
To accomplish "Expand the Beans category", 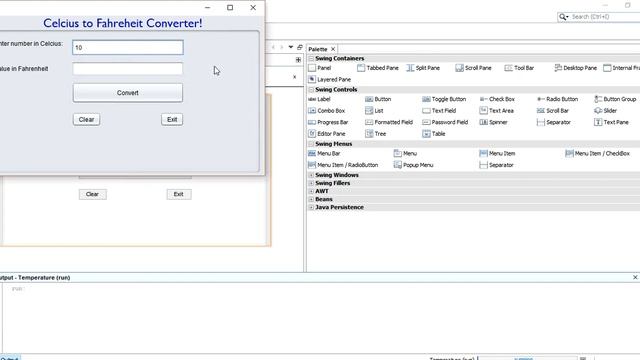I will point(311,199).
